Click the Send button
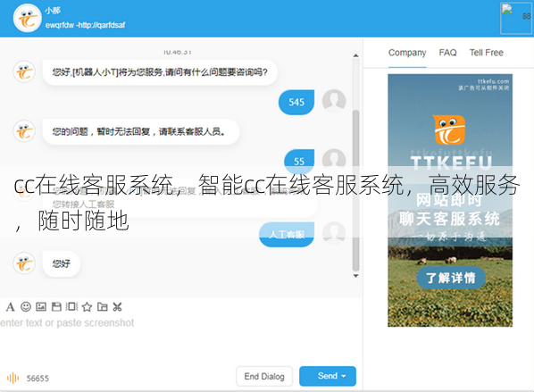The height and width of the screenshot is (392, 534). click(x=328, y=376)
